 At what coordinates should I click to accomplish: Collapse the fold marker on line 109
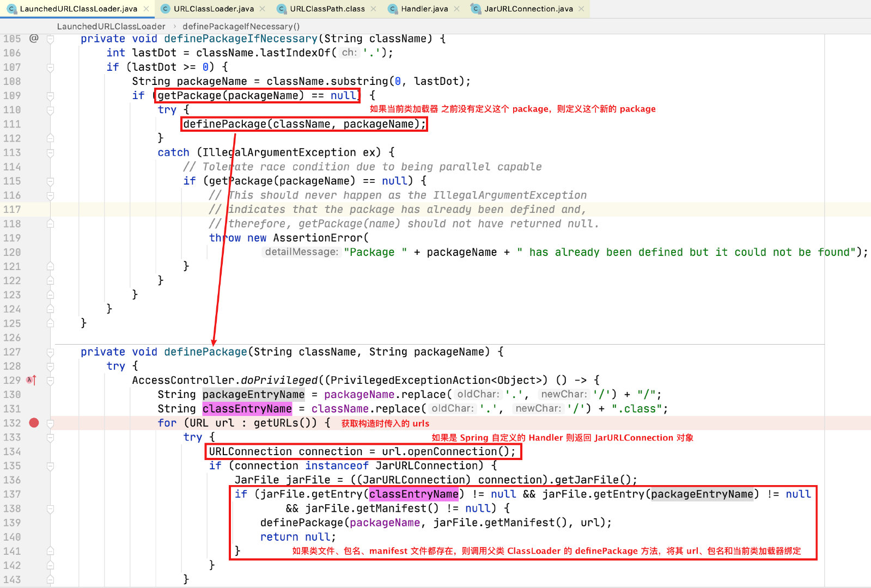tap(50, 96)
